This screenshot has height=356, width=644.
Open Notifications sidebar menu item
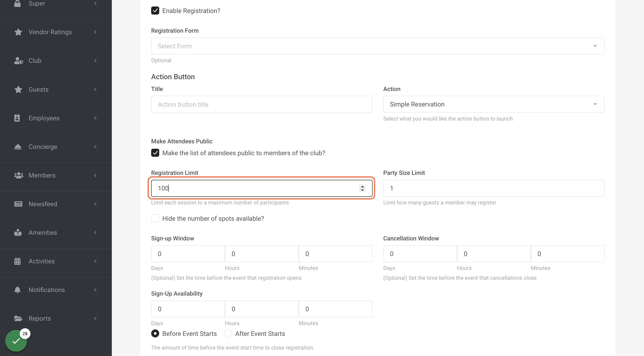(56, 290)
